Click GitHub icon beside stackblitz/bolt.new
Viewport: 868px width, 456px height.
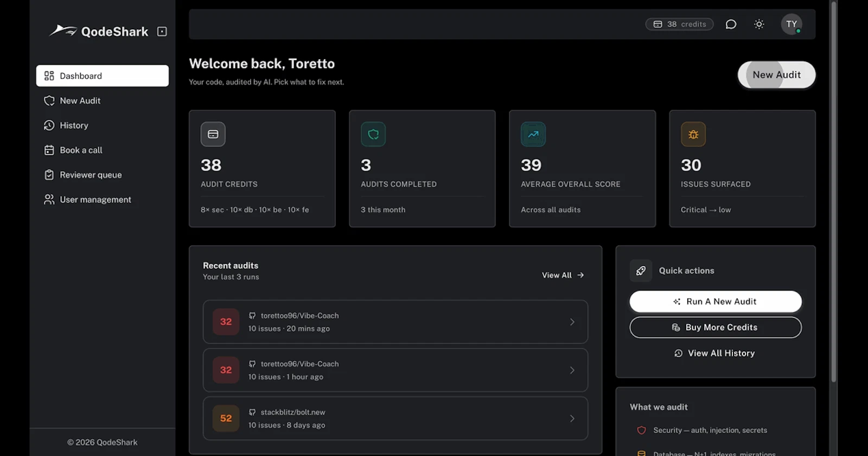pos(252,412)
